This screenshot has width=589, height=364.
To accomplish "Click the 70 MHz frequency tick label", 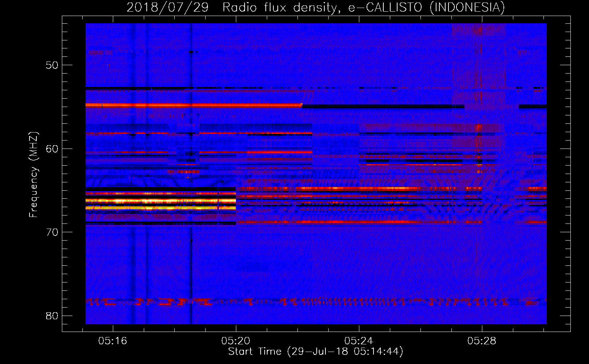I will 52,232.
